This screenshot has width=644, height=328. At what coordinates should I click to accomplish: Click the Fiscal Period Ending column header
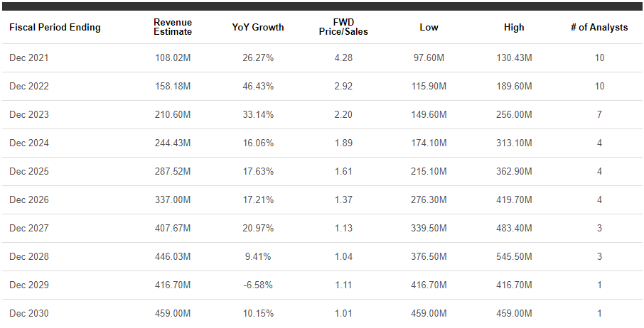(x=55, y=28)
